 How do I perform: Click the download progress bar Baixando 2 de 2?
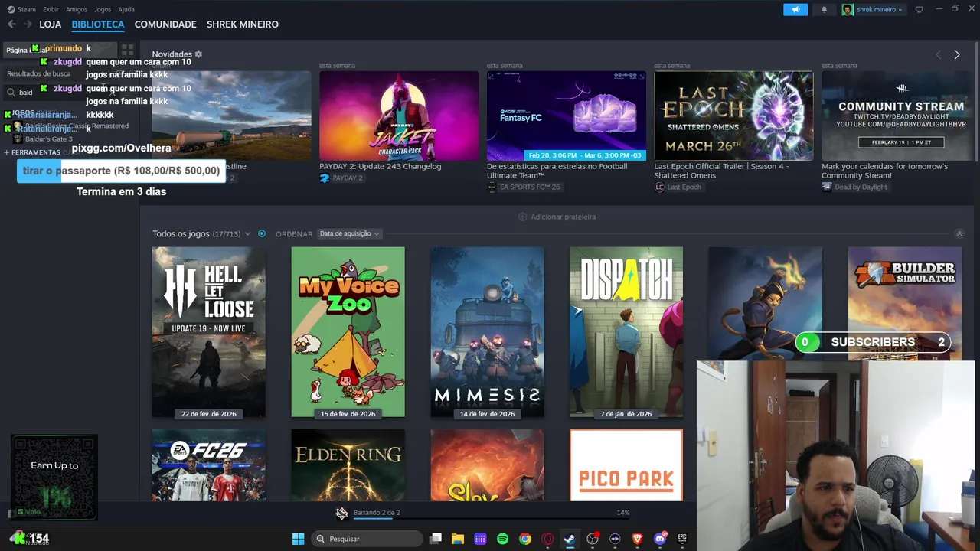[492, 518]
